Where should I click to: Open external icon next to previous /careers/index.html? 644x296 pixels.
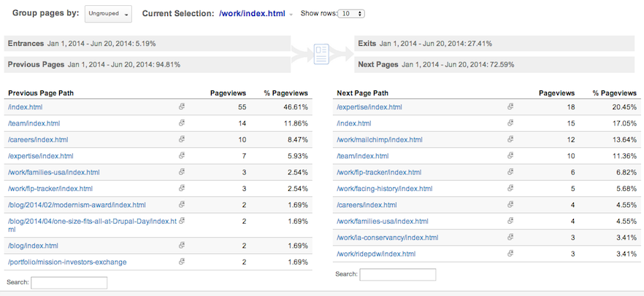(181, 139)
